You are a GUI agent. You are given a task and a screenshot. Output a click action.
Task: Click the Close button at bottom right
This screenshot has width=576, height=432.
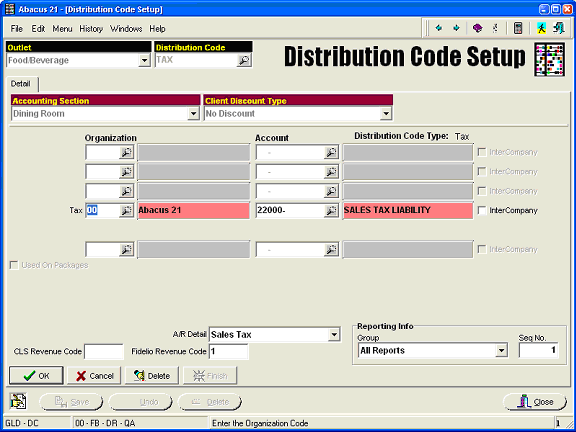535,402
